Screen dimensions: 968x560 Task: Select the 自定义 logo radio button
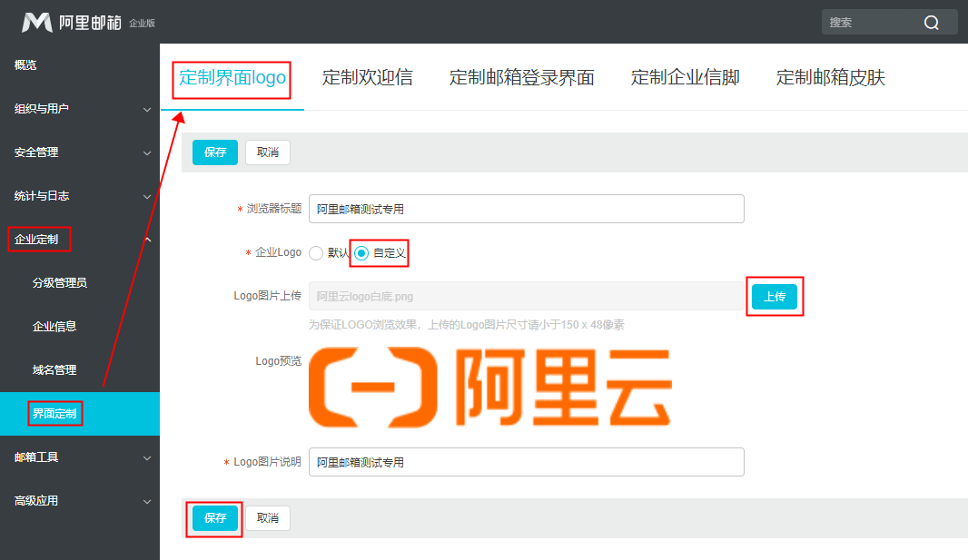361,253
